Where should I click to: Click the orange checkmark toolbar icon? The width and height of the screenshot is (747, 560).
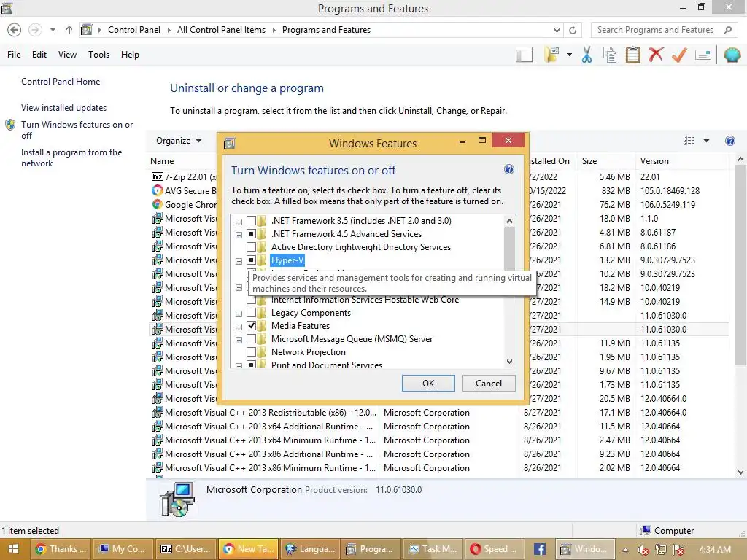679,55
